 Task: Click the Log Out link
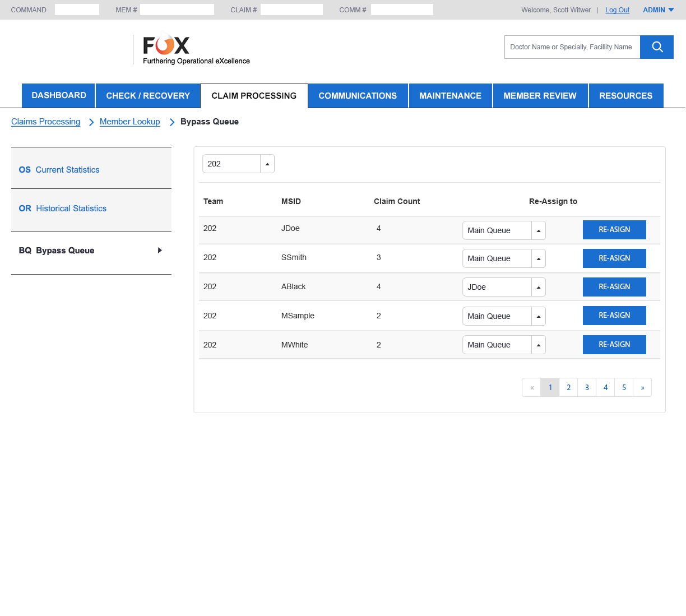[617, 10]
